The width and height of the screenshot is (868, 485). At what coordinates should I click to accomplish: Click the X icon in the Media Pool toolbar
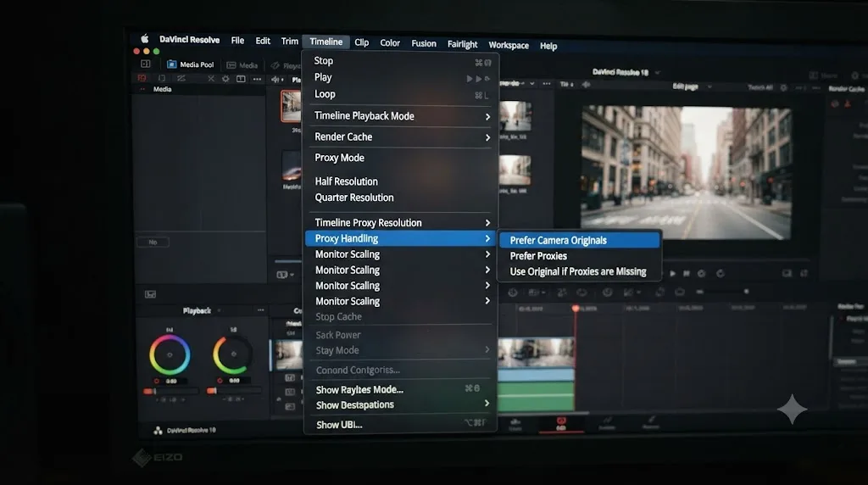[x=211, y=79]
